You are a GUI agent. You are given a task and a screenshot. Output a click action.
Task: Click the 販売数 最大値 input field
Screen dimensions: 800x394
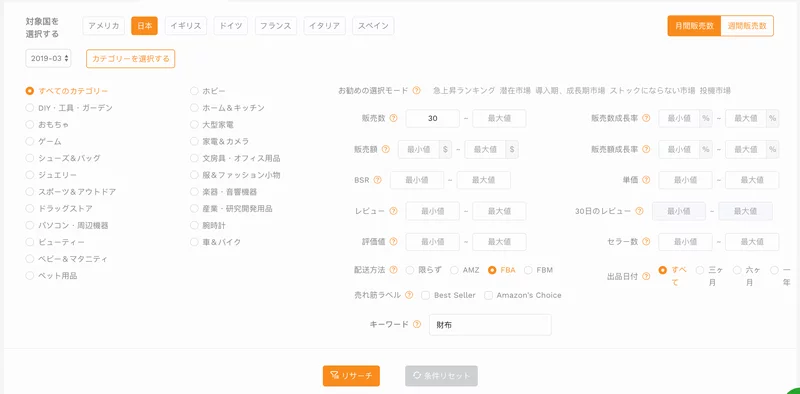[499, 118]
